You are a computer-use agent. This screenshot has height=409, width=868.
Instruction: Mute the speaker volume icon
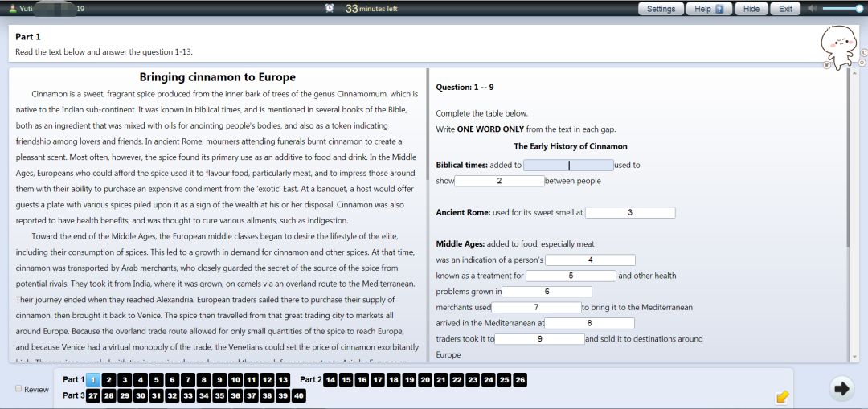pyautogui.click(x=813, y=9)
